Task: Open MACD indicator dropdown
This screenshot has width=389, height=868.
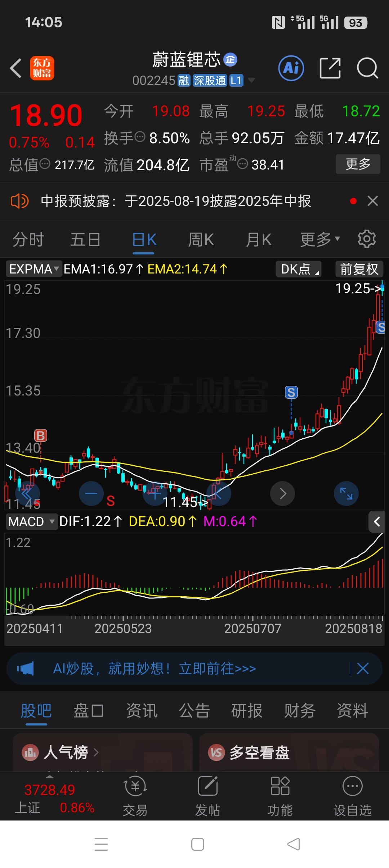Action: coord(32,521)
